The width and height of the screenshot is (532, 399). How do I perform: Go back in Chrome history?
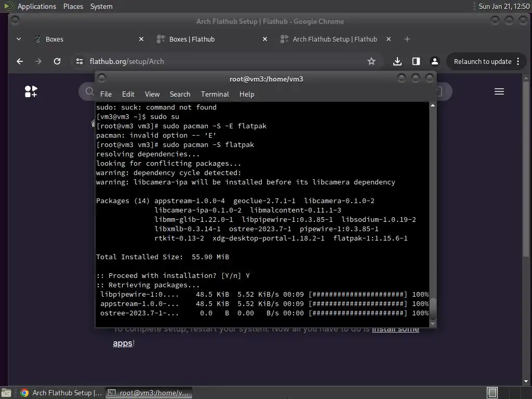[x=20, y=61]
